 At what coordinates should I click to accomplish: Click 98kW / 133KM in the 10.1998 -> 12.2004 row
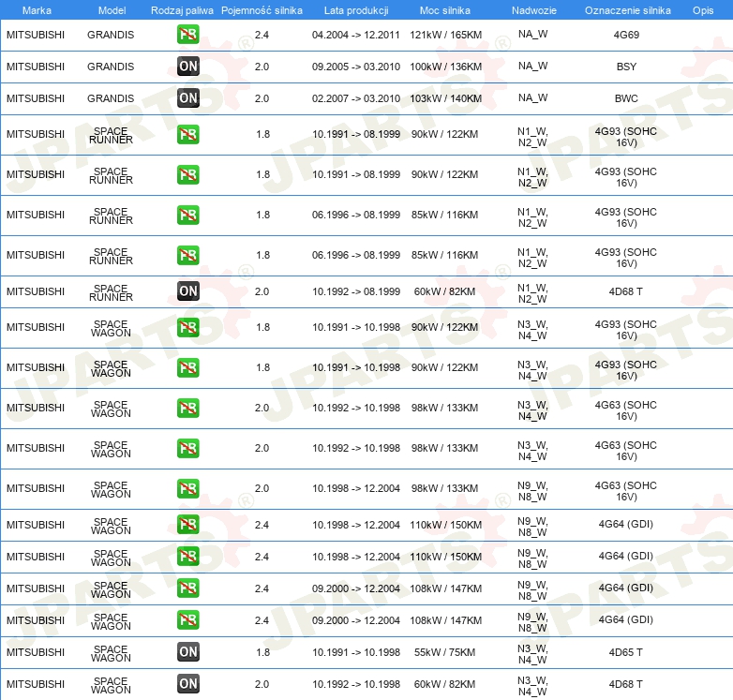(x=444, y=488)
